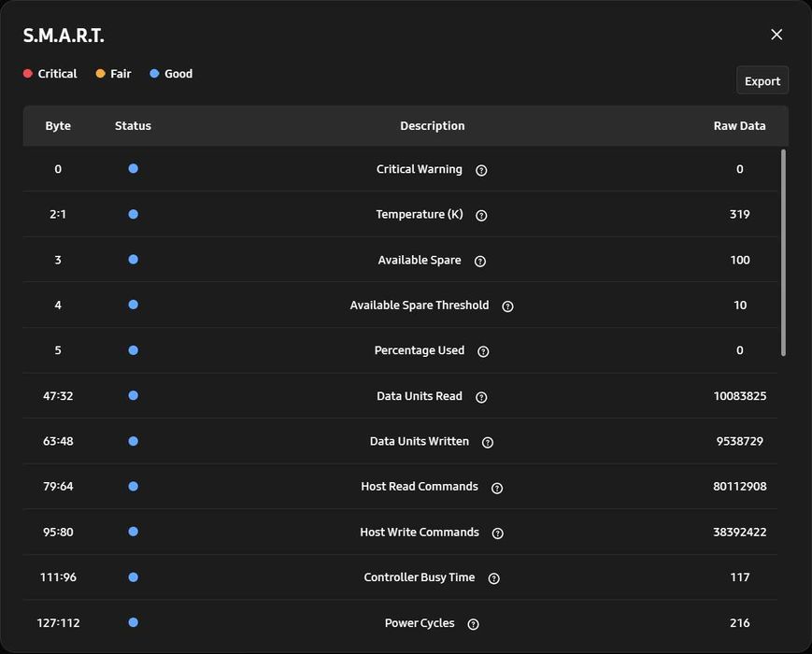The width and height of the screenshot is (812, 654).
Task: Click help icon beside Host Read Commands
Action: [x=496, y=488]
